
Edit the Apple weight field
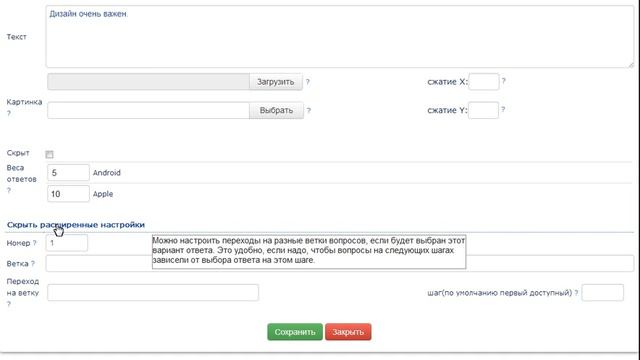click(x=68, y=194)
